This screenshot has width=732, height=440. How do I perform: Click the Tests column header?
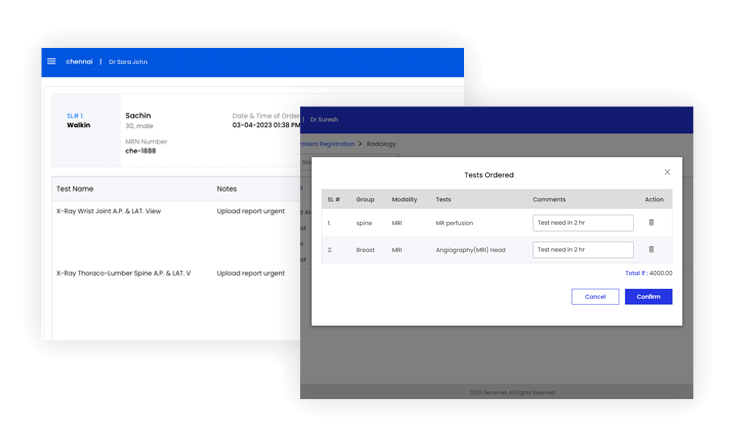(443, 199)
